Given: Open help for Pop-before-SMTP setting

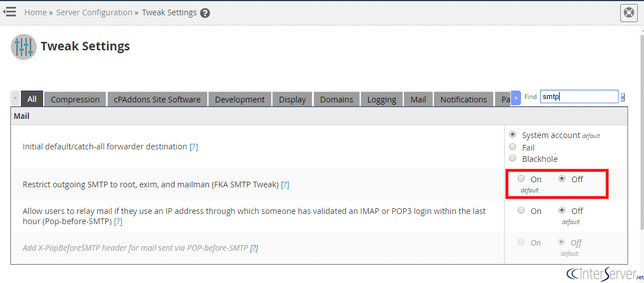Looking at the screenshot, I should tap(118, 221).
